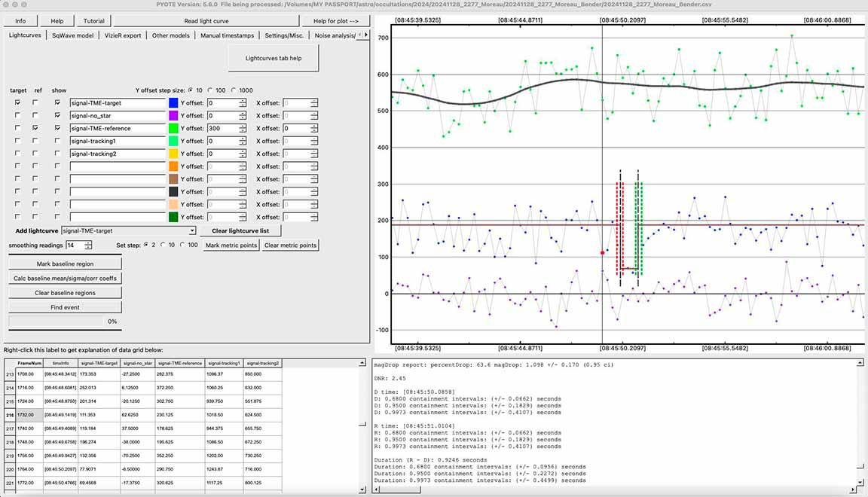
Task: Click Clear baseline regions button
Action: tap(66, 293)
